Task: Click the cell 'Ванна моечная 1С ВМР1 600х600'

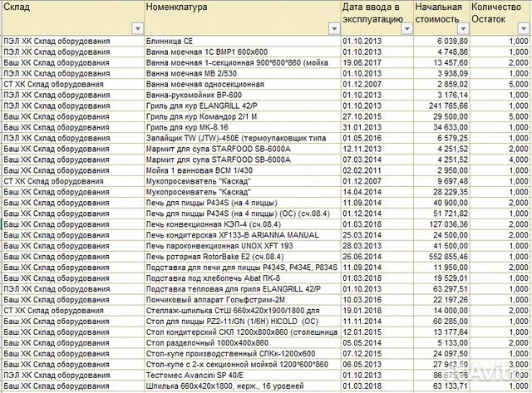Action: pos(243,52)
